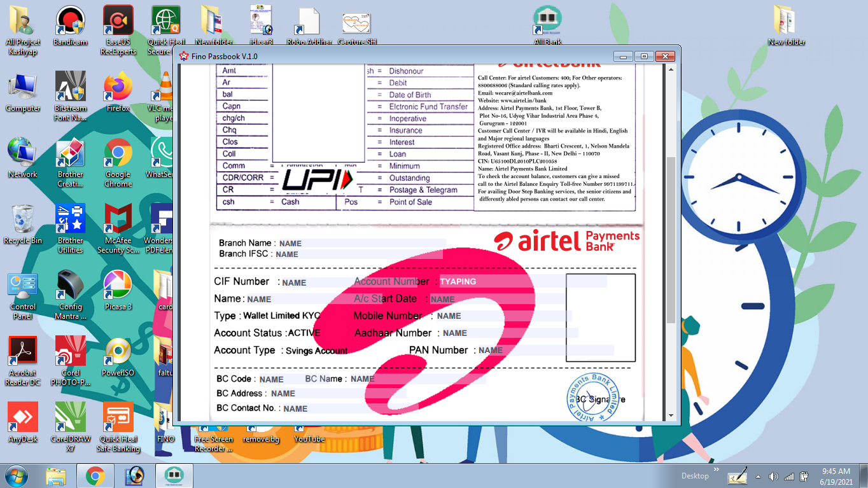Click the passbook vertical scrollbar thumb
This screenshot has height=488, width=868.
coord(671,239)
